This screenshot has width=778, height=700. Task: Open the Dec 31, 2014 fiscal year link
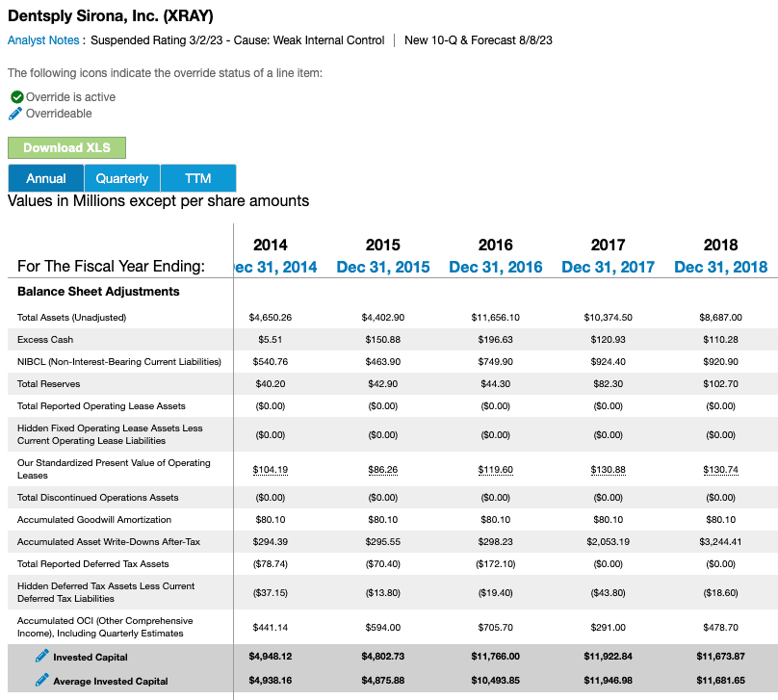(275, 267)
